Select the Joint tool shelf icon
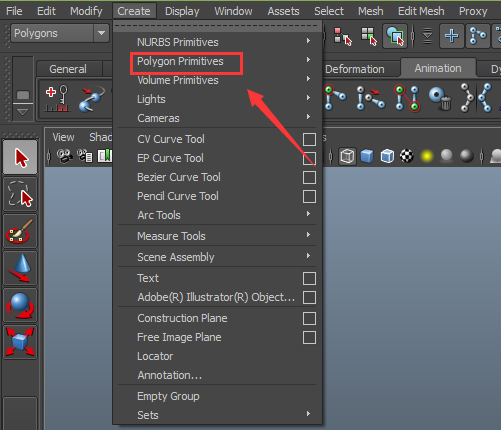Image resolution: width=501 pixels, height=430 pixels. [x=335, y=98]
